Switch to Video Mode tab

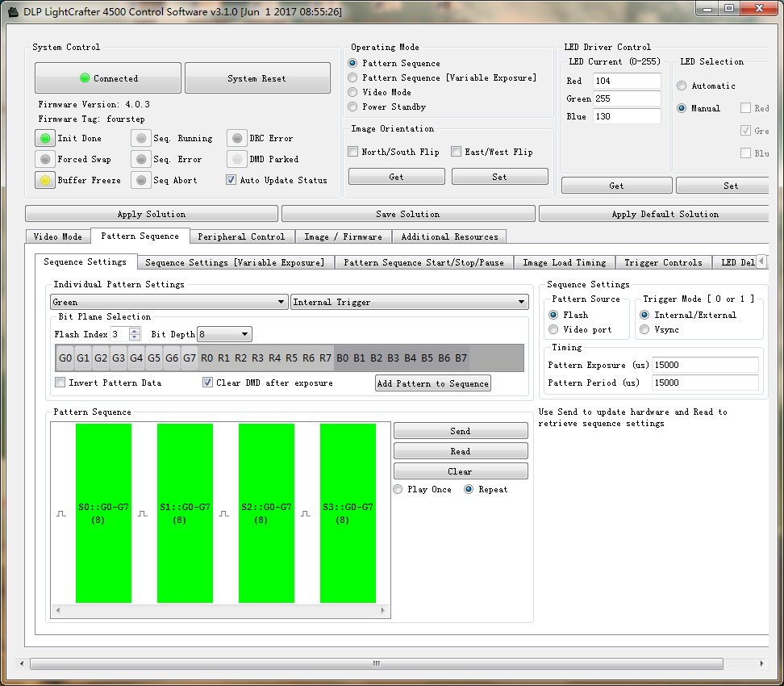pos(57,236)
